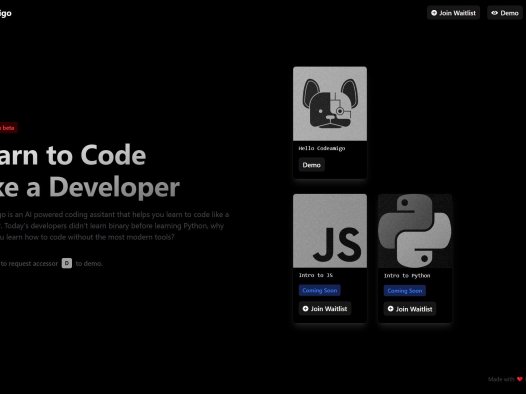Click the red beta badge
This screenshot has width=526, height=394.
click(8, 128)
